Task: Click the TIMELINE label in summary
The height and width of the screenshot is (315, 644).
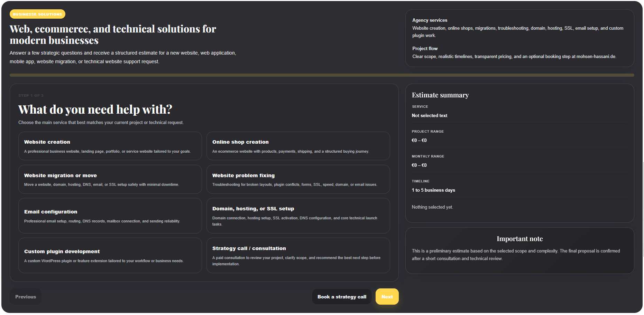Action: tap(420, 181)
